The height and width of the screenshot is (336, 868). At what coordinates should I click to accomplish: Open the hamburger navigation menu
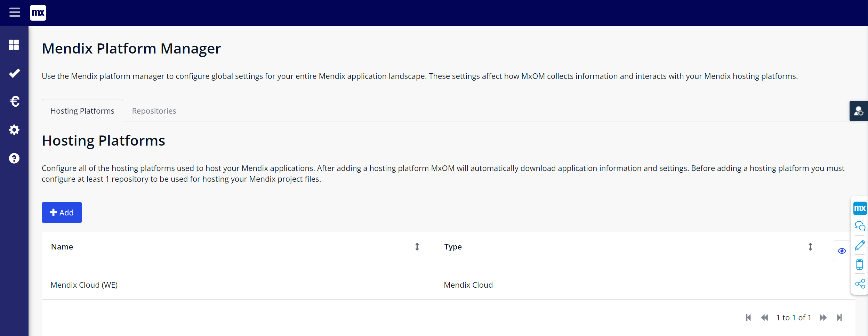pyautogui.click(x=15, y=13)
